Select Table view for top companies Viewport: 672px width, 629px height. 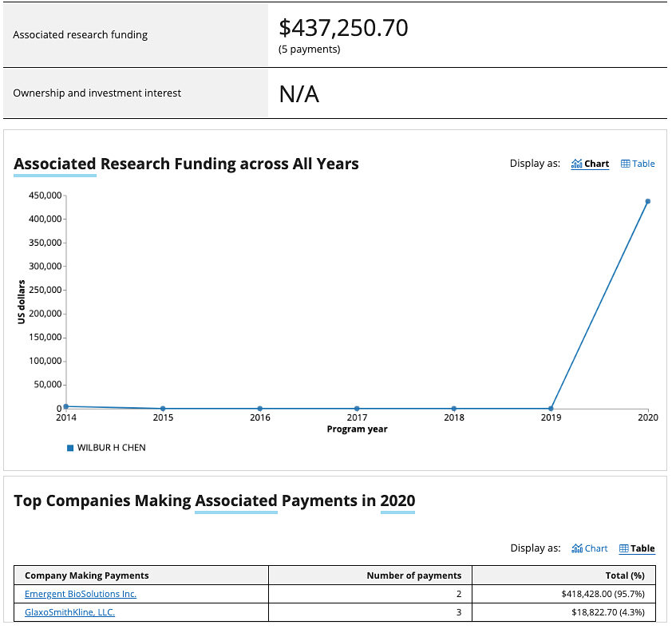(637, 548)
